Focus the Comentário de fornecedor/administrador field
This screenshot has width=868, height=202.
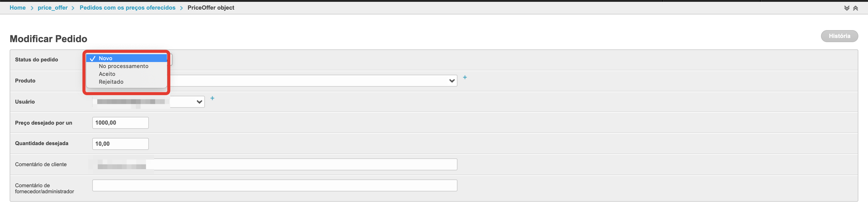(275, 185)
